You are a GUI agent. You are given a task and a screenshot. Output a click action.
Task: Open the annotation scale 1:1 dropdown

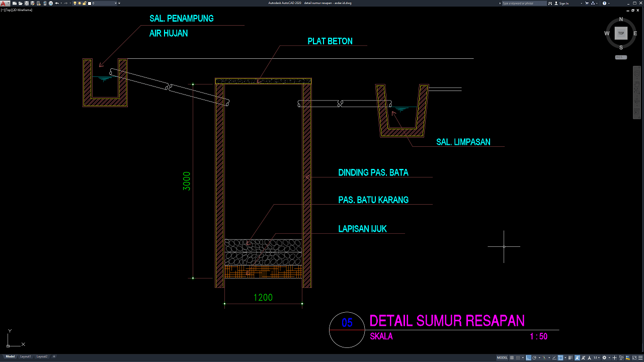tap(596, 357)
